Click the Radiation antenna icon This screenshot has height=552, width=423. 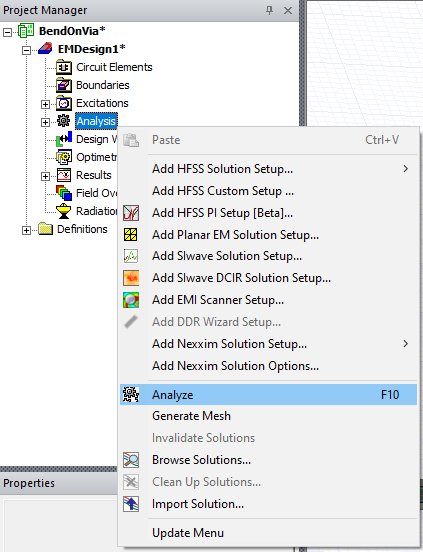pyautogui.click(x=64, y=211)
